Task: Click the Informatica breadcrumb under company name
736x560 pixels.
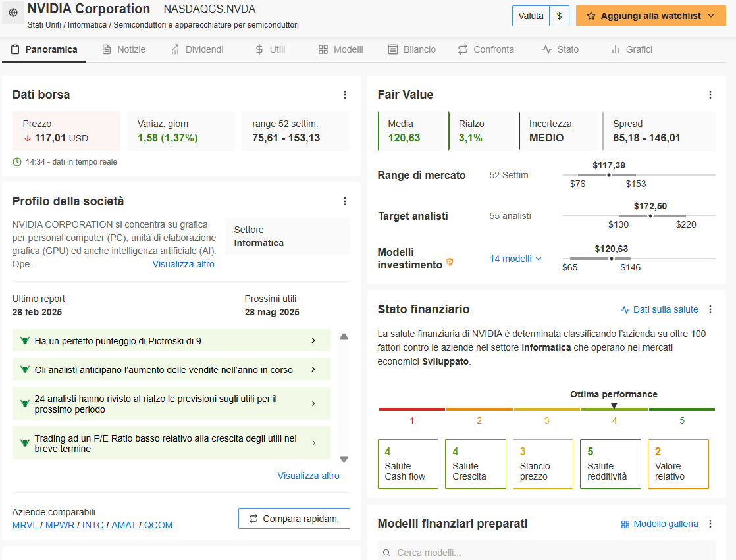Action: click(x=88, y=25)
